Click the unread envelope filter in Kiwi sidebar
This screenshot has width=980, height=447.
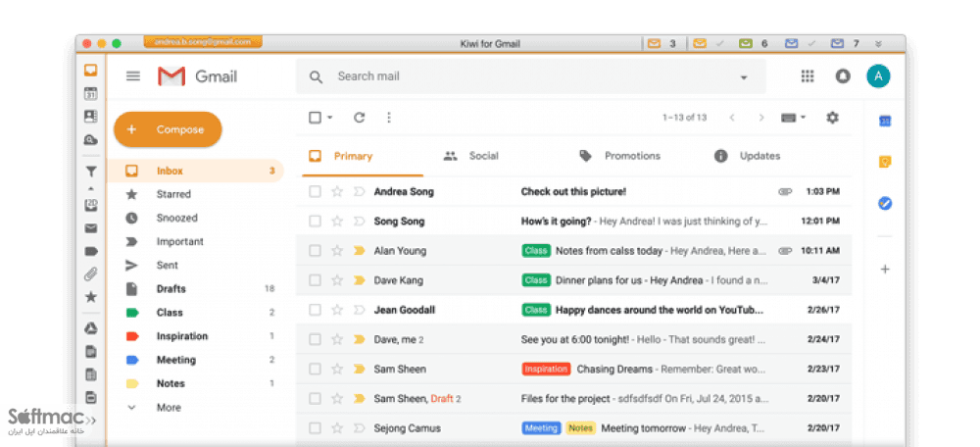click(90, 228)
